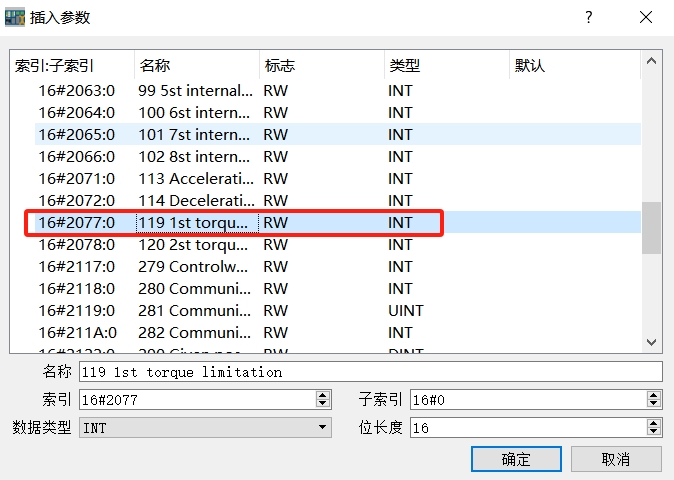Click the 位长度 field spinner arrows
The width and height of the screenshot is (674, 480).
pyautogui.click(x=654, y=427)
